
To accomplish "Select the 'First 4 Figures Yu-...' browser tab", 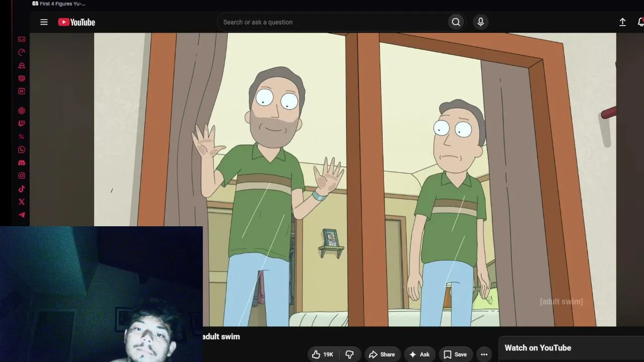I will tap(59, 4).
